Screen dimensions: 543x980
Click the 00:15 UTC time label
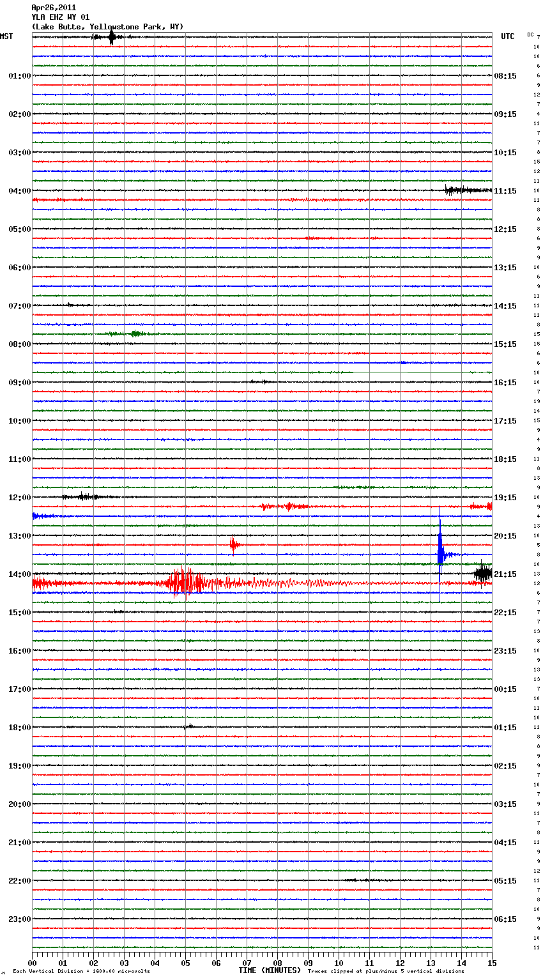pos(505,689)
